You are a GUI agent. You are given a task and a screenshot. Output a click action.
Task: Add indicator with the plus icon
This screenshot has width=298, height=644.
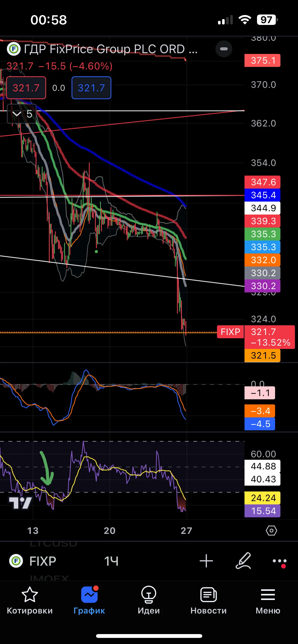[x=206, y=561]
